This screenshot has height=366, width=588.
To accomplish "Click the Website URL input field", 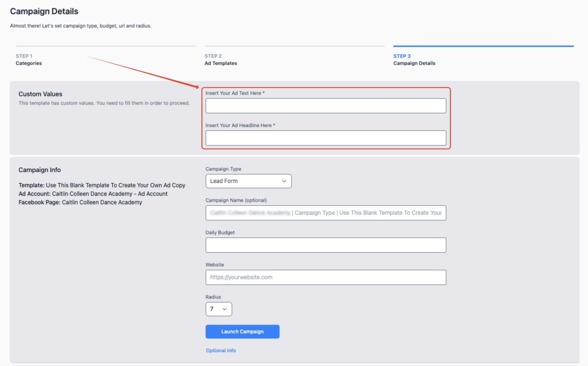I will click(325, 277).
